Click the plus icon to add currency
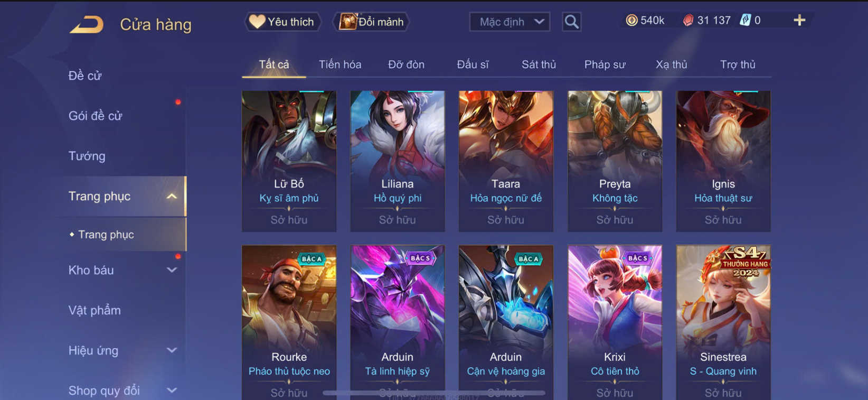Viewport: 868px width, 400px height. 799,21
